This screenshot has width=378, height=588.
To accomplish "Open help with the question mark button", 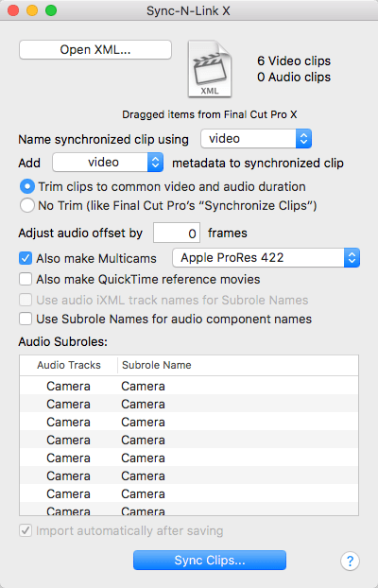I will (x=350, y=561).
